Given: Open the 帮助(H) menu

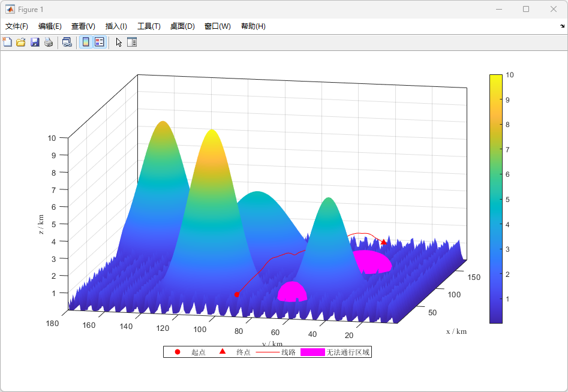Looking at the screenshot, I should point(253,26).
